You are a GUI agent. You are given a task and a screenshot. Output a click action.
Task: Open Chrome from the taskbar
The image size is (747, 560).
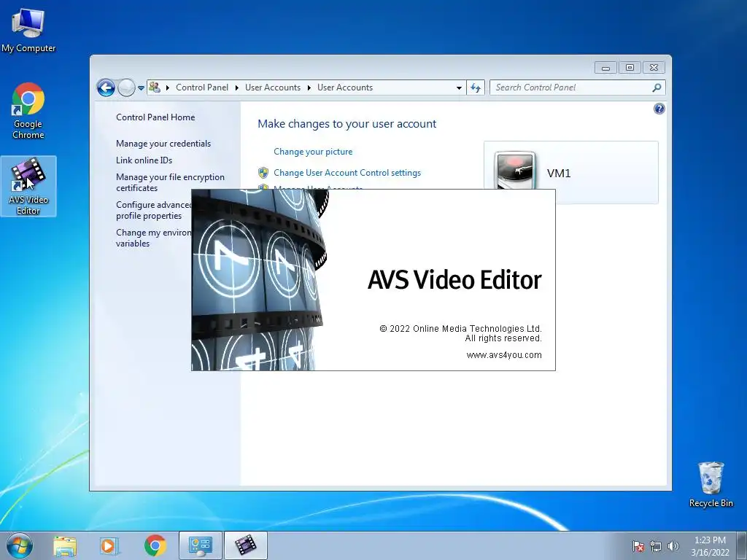point(155,546)
